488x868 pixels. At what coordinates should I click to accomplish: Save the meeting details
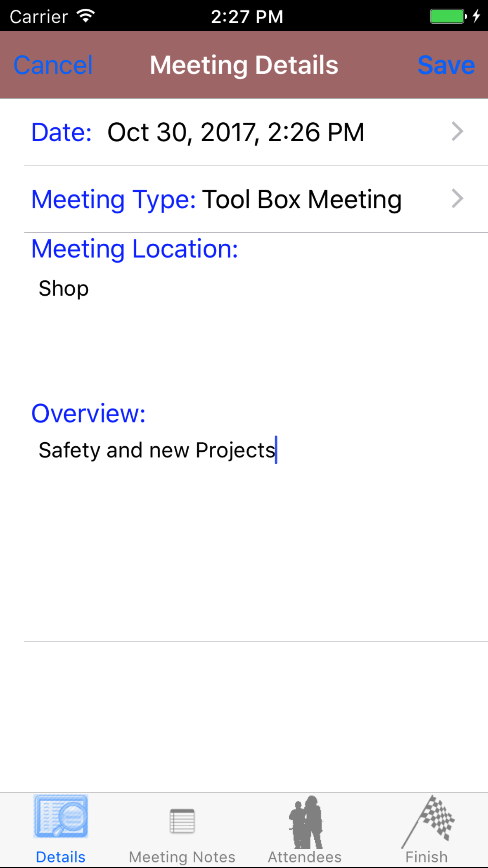(446, 65)
